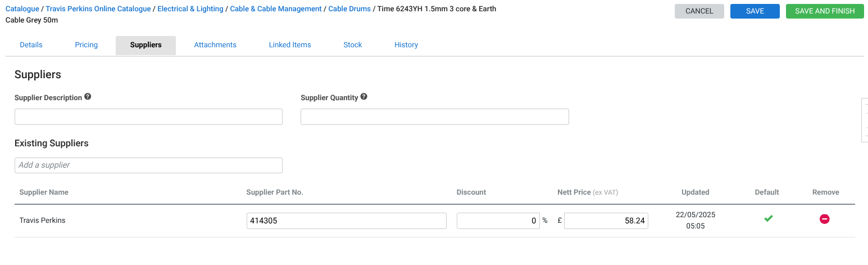Open the Pricing tab
Image resolution: width=868 pixels, height=265 pixels.
pyautogui.click(x=86, y=45)
